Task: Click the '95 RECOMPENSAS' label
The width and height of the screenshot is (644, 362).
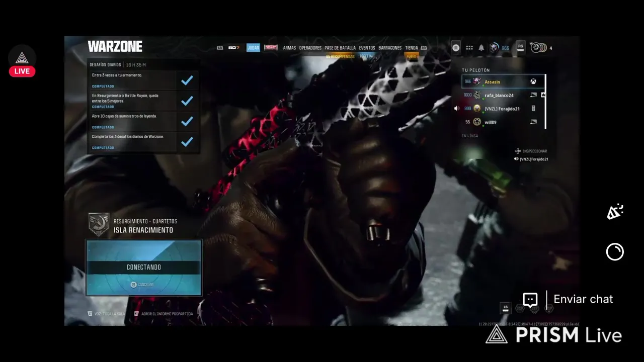Action: 340,56
